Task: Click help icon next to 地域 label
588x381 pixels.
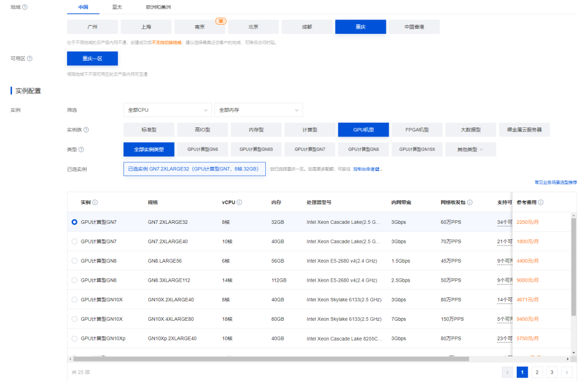Action: pyautogui.click(x=25, y=7)
